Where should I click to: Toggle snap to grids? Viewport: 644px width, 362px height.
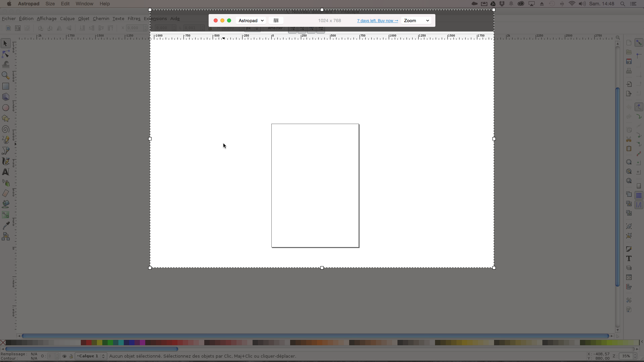tap(639, 195)
